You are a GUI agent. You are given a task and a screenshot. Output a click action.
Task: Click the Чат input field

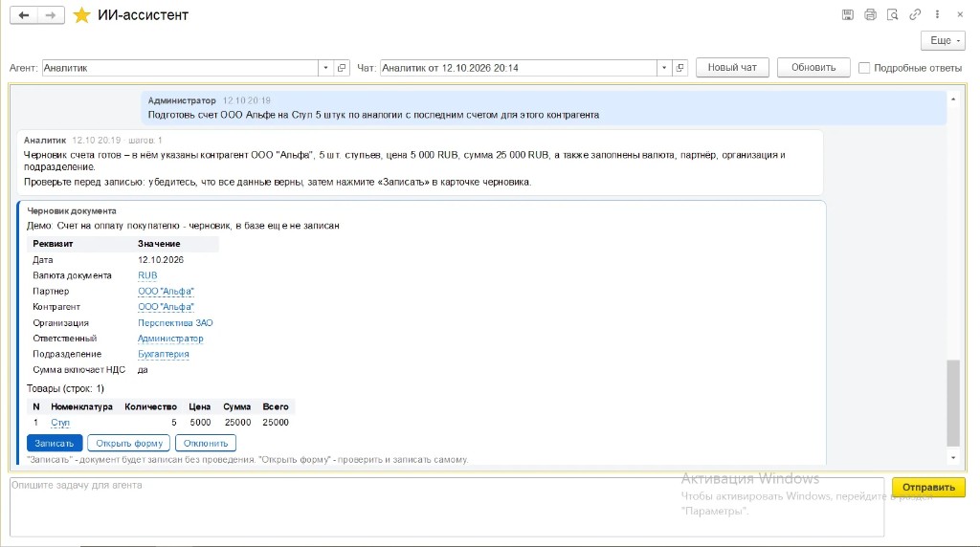(x=518, y=68)
